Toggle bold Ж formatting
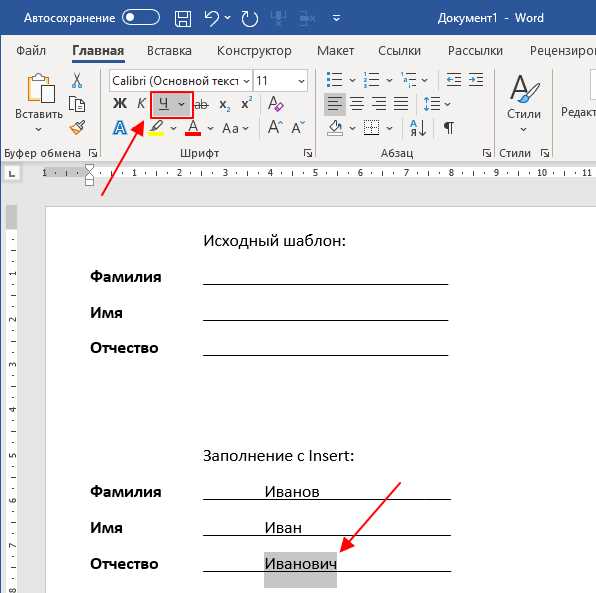This screenshot has width=596, height=593. pyautogui.click(x=120, y=103)
